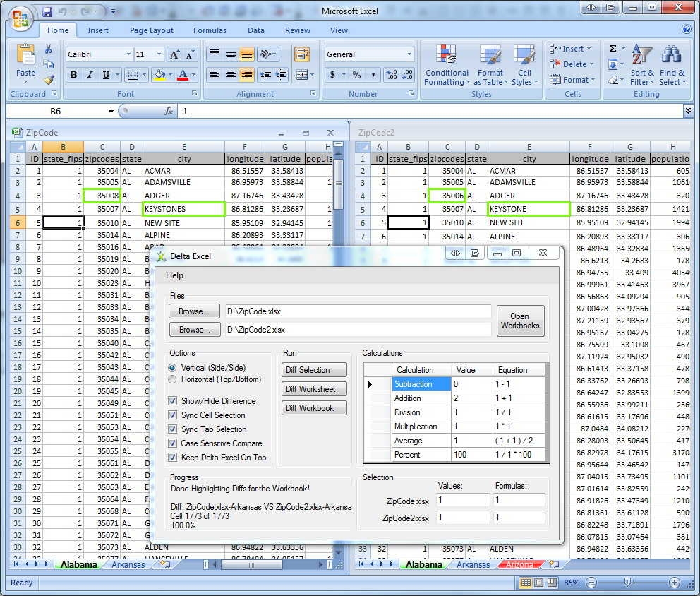Open Cell Styles gallery
Screen dimensions: 700x596
click(x=524, y=65)
